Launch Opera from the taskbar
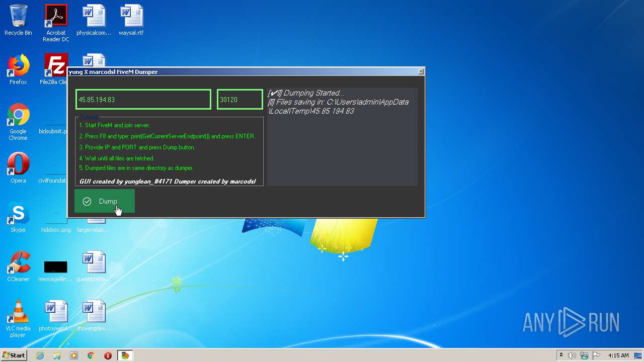The image size is (644, 362). point(108,355)
